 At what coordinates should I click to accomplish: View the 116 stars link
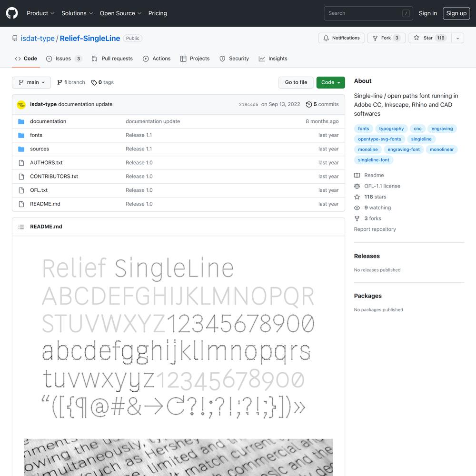pos(370,197)
